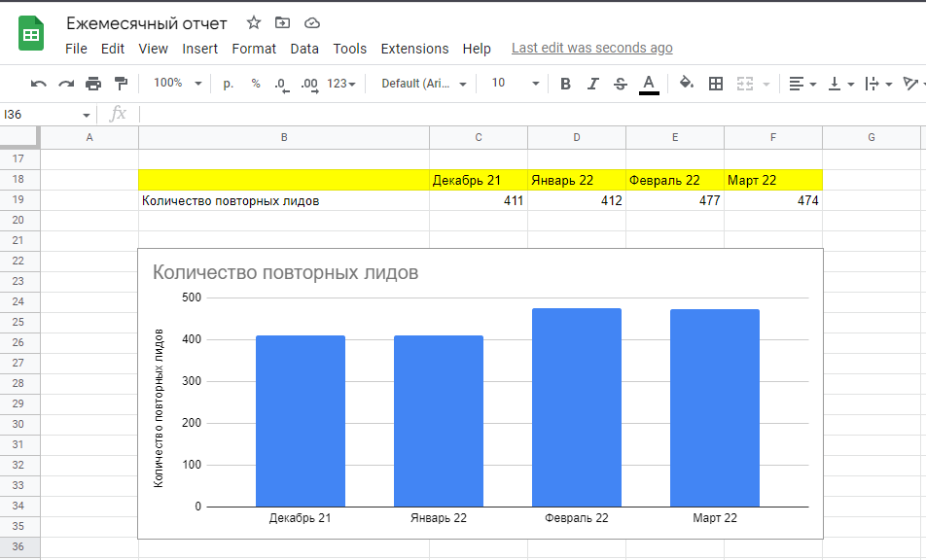
Task: Open vertical align dropdown
Action: 841,84
